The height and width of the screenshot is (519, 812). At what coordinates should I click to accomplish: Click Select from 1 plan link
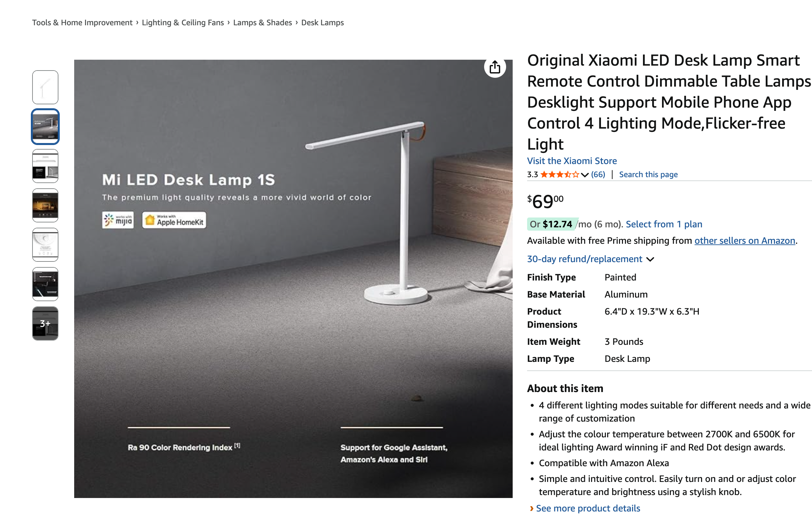pos(664,224)
